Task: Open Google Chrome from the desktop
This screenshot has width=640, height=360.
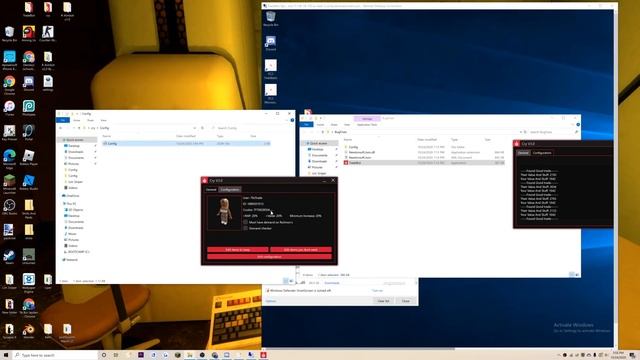Action: [9, 85]
